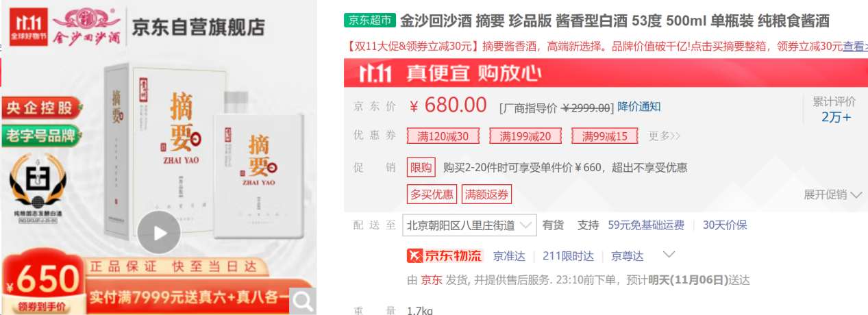Select the 满199减20 coupon
The width and height of the screenshot is (868, 315).
point(525,136)
